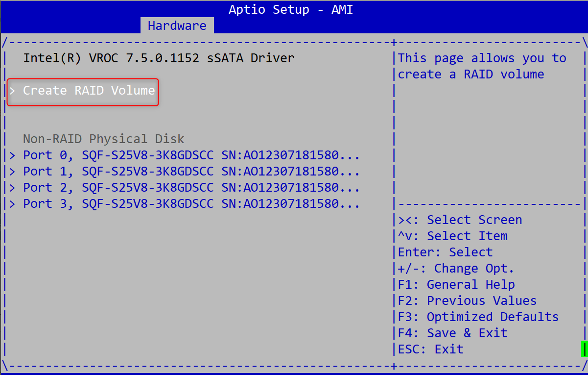The image size is (588, 375).
Task: Click the Intel VROC sSATA Driver title
Action: point(159,58)
